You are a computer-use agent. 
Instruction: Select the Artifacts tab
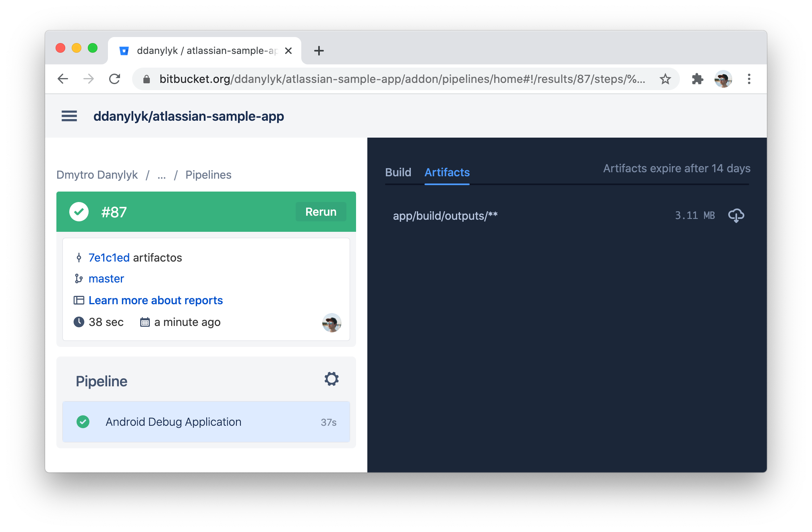click(x=447, y=172)
